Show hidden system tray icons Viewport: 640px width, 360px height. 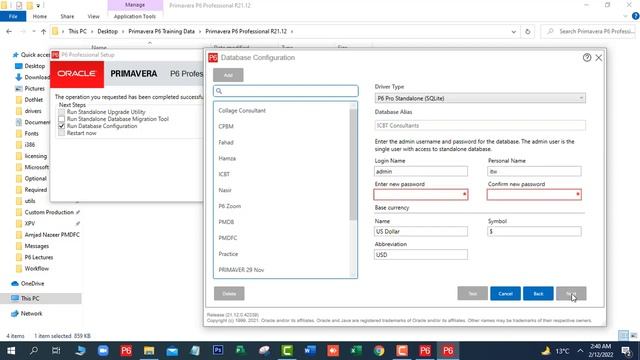580,351
